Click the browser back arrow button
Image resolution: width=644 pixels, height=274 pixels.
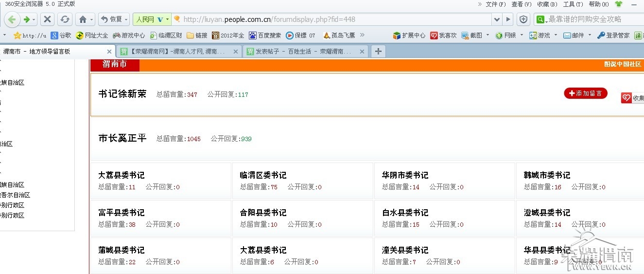[12, 19]
